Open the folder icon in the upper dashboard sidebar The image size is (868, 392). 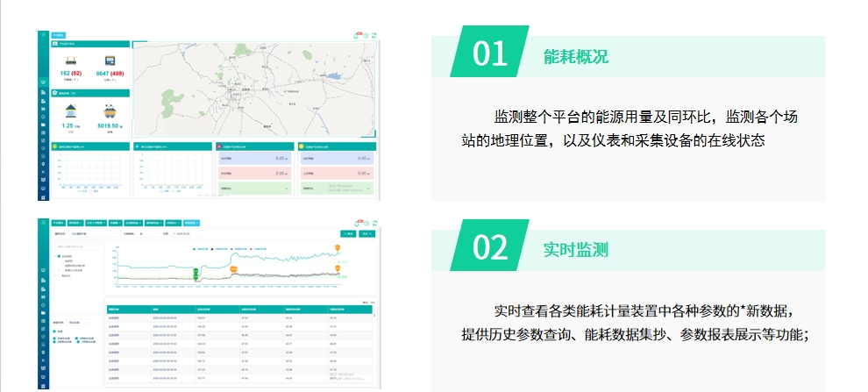[x=43, y=125]
